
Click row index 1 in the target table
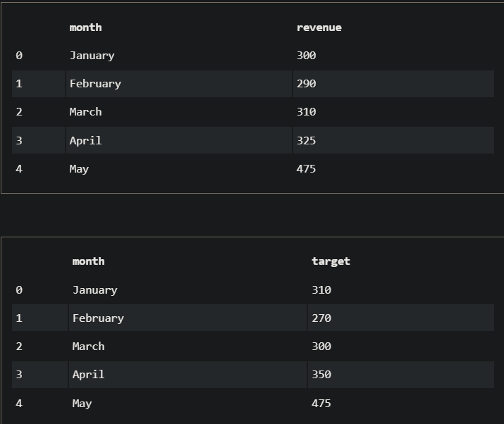19,318
